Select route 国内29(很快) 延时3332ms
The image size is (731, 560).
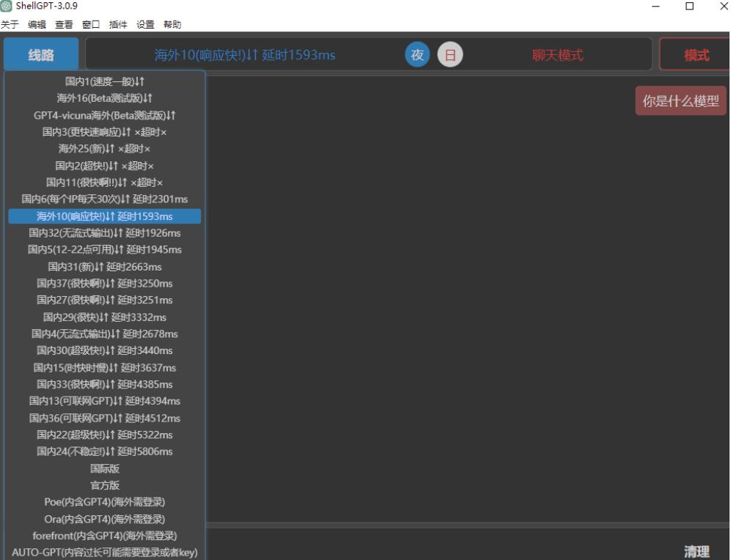pyautogui.click(x=104, y=317)
